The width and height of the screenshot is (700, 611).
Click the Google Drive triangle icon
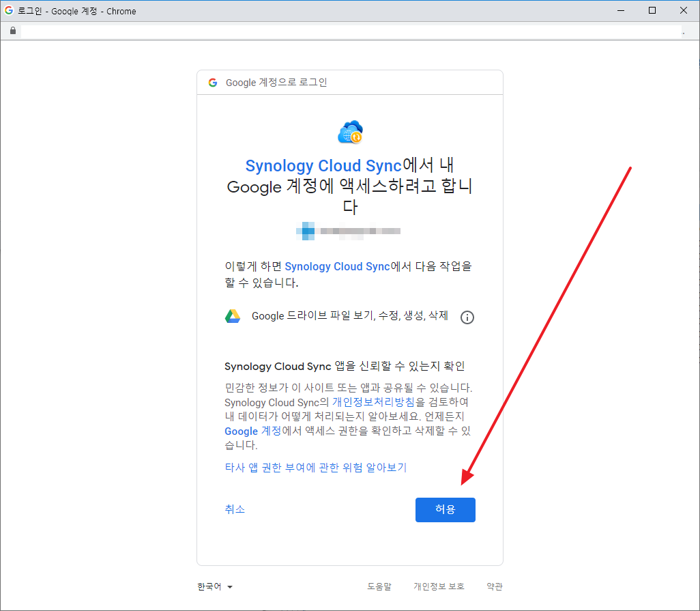(x=233, y=316)
